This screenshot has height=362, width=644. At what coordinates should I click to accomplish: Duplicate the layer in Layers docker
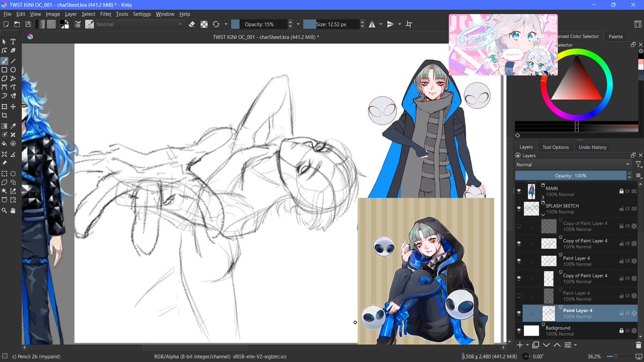pos(536,345)
